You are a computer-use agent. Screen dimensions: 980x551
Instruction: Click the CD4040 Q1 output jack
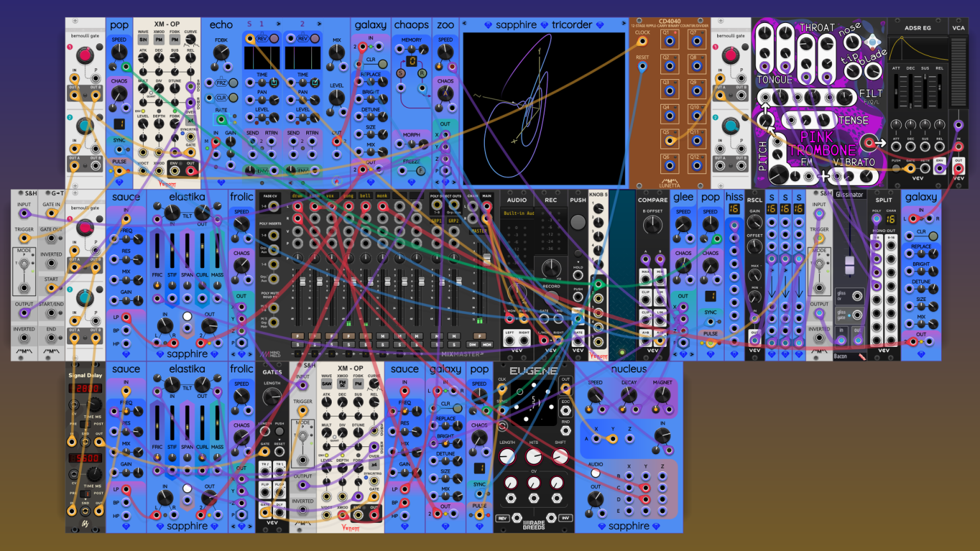pos(669,41)
